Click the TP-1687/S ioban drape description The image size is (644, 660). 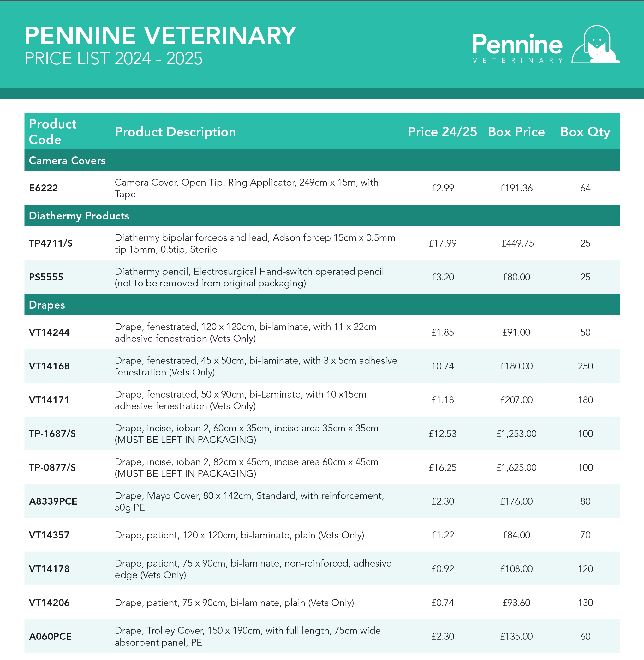[x=246, y=434]
